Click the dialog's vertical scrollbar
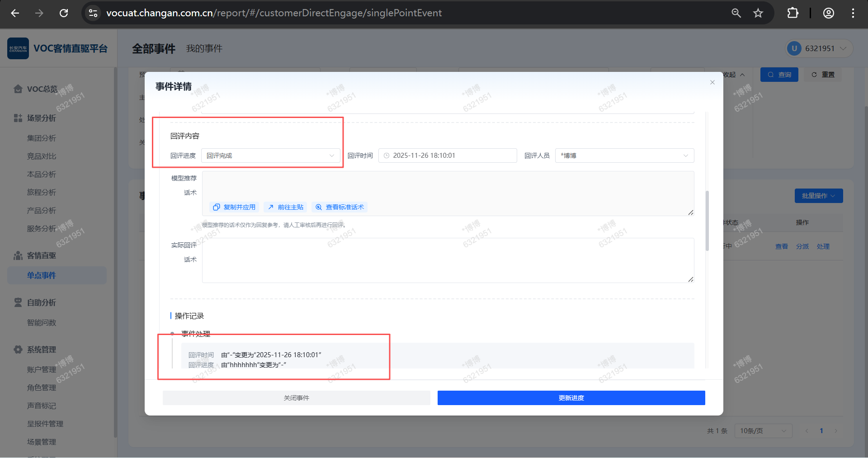Screen dimensions: 868x458 (707, 221)
